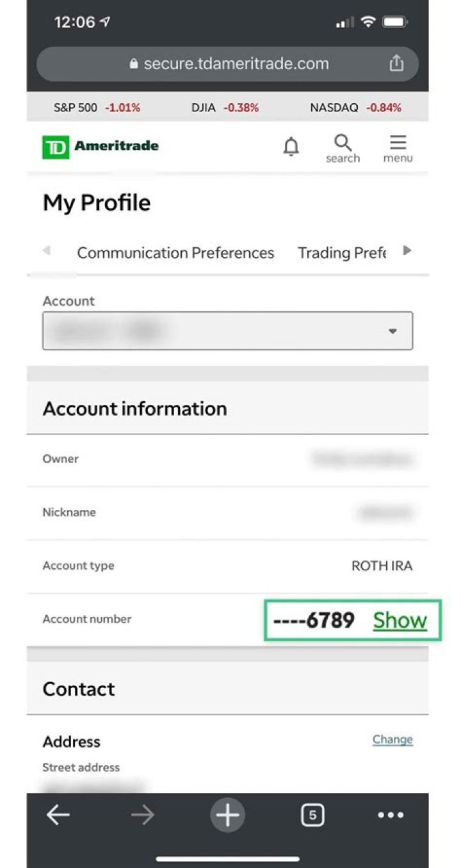
Task: Tap the notifications bell icon
Action: pos(291,147)
